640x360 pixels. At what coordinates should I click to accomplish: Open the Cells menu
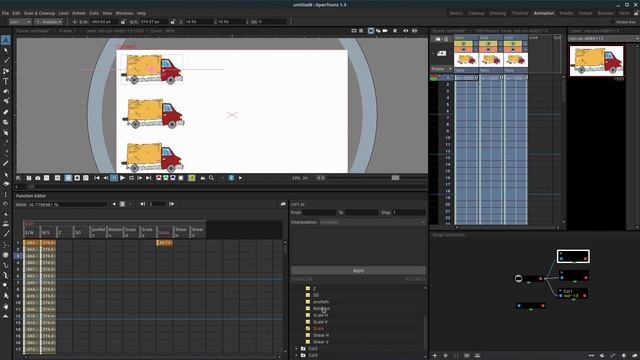[x=94, y=13]
